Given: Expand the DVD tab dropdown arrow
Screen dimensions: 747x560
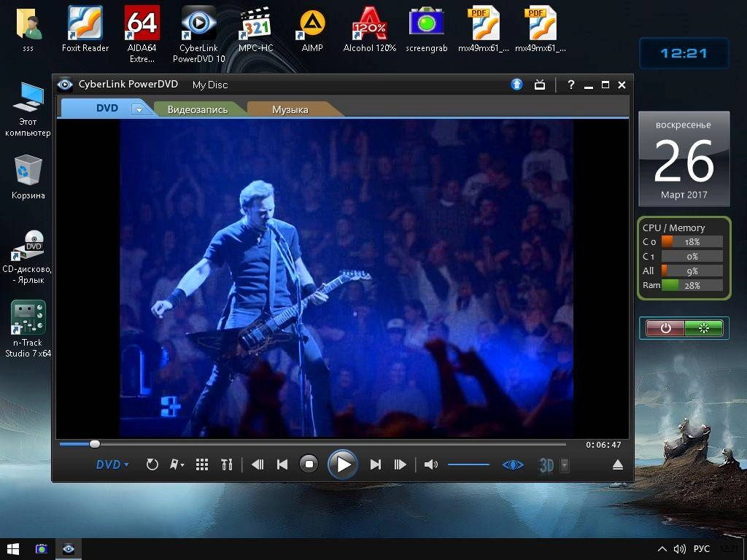Looking at the screenshot, I should (139, 109).
